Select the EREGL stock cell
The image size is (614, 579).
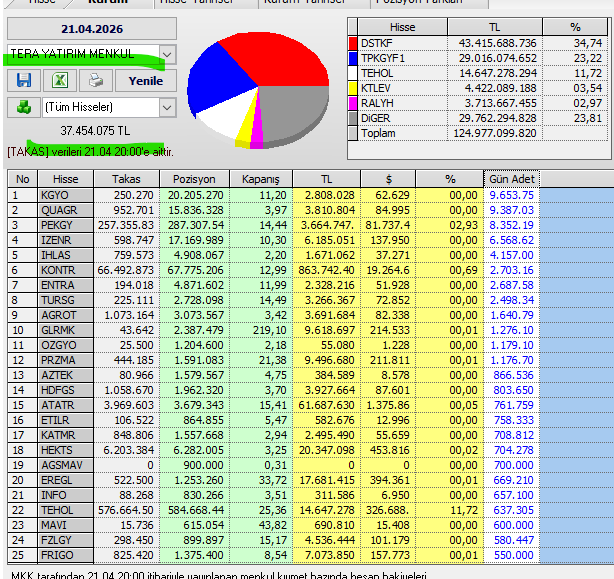coord(66,480)
